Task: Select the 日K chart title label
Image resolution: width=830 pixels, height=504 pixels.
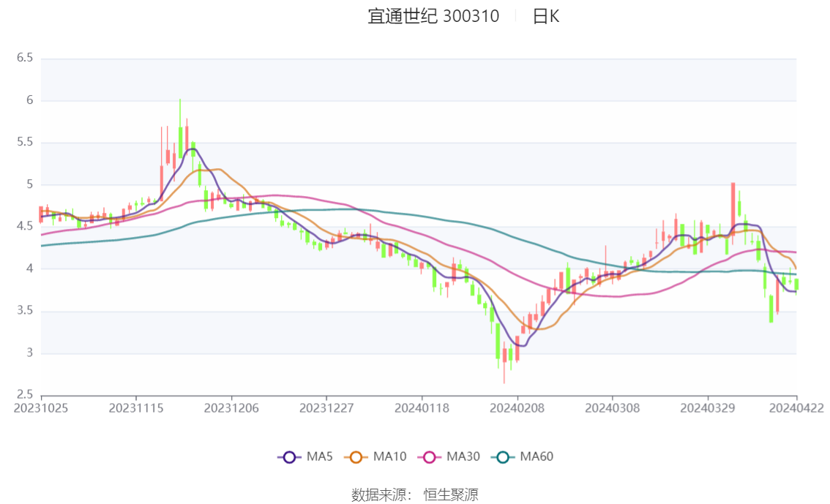Action: tap(546, 17)
